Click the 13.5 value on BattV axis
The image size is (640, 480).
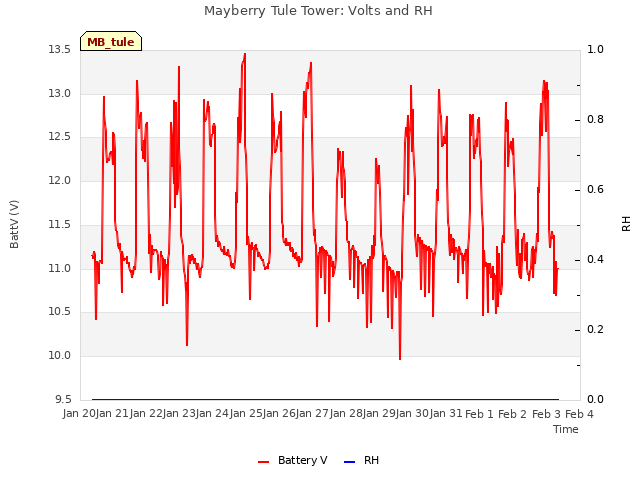tap(60, 50)
